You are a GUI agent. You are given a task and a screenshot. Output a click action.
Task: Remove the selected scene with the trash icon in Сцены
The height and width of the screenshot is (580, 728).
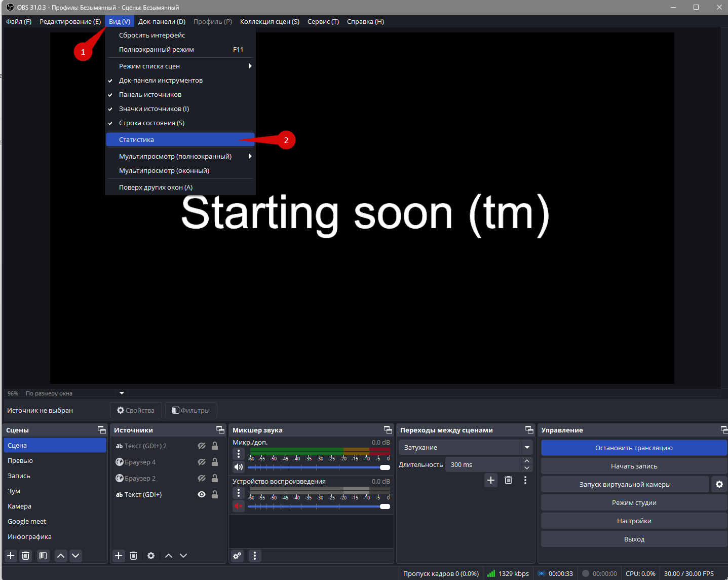[25, 556]
